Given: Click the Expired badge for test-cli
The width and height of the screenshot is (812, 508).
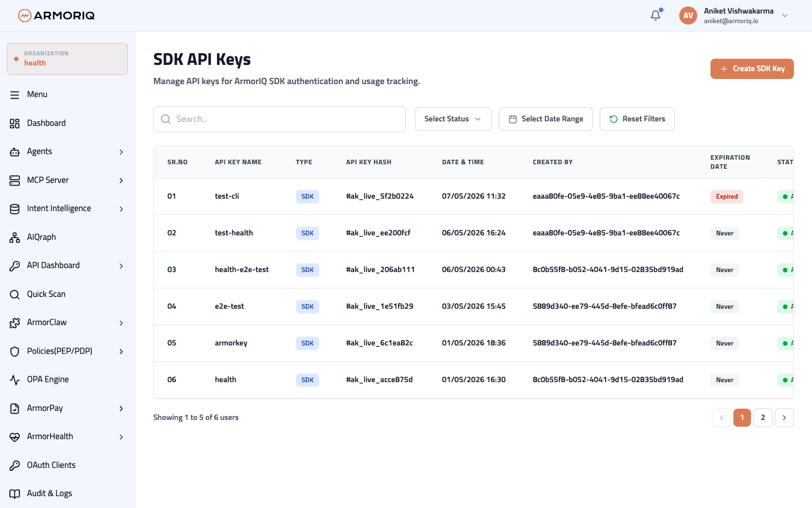Looking at the screenshot, I should pyautogui.click(x=727, y=196).
